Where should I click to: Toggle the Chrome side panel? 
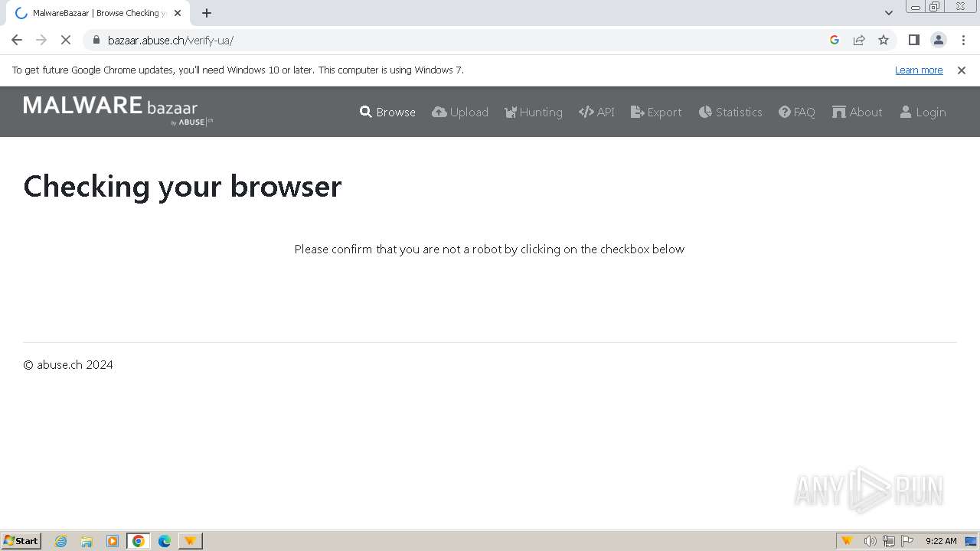[x=913, y=40]
